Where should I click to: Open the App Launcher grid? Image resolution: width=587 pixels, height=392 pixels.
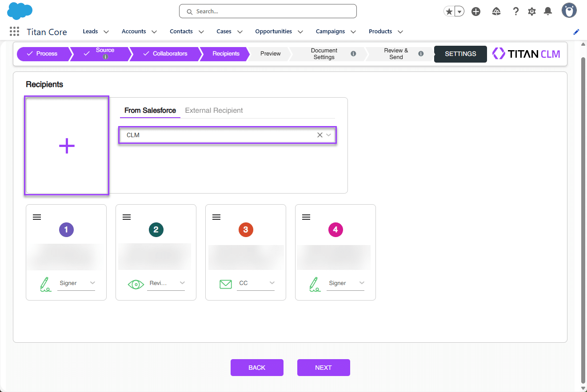point(14,31)
